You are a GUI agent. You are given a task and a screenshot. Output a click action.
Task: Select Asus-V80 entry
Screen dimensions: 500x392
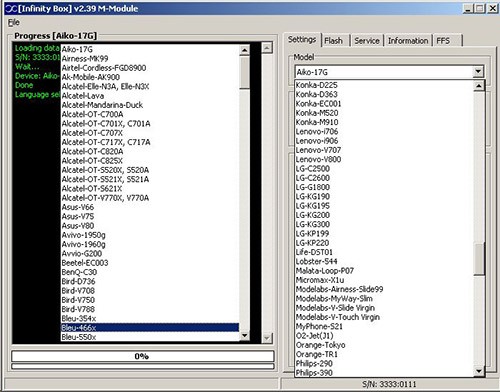coord(150,226)
